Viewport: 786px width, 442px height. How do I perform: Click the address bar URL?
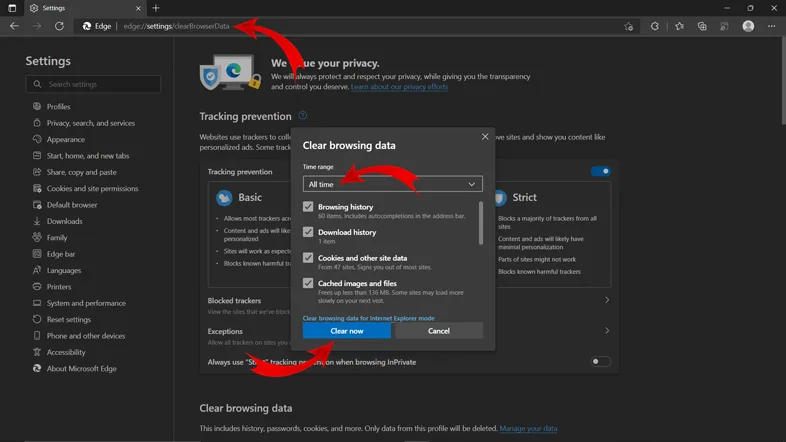176,26
